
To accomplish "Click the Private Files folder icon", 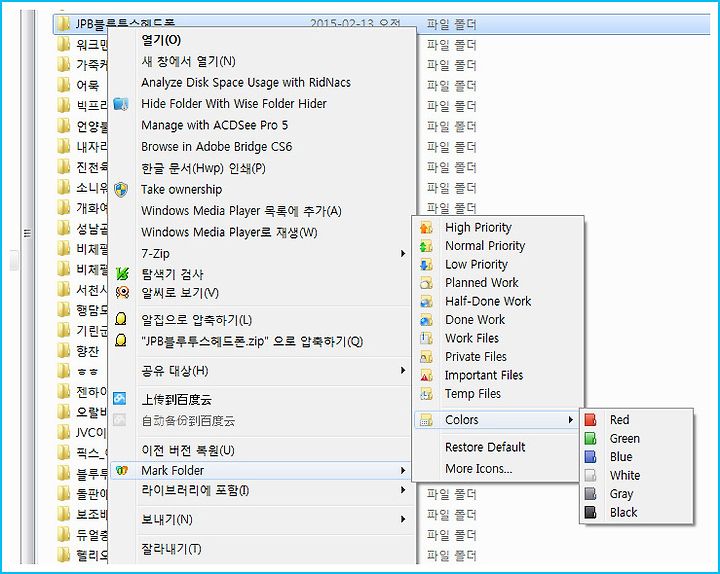I will click(x=426, y=357).
